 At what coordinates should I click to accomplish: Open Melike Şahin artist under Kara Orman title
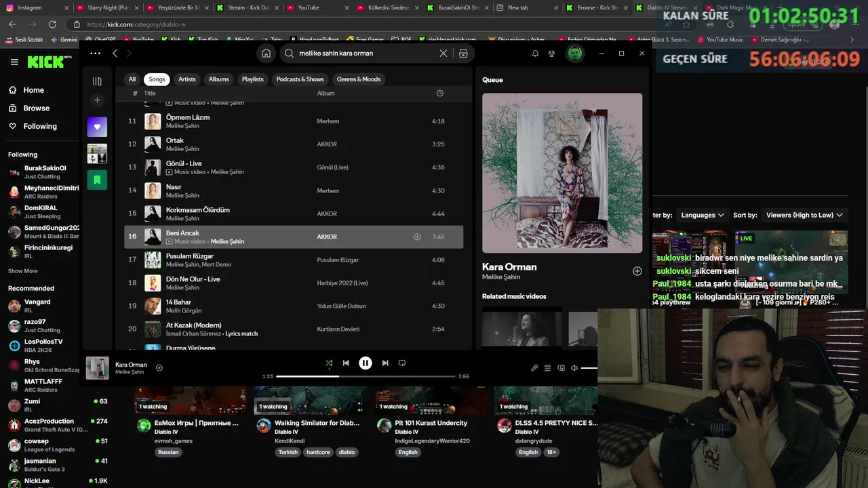501,277
